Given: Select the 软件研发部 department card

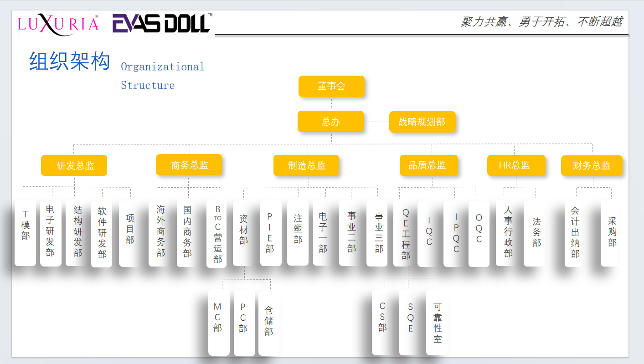Looking at the screenshot, I should pos(102,234).
